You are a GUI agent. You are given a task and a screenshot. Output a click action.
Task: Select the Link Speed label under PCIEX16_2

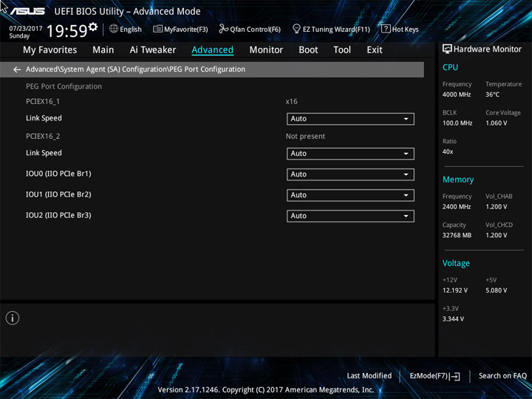click(44, 153)
